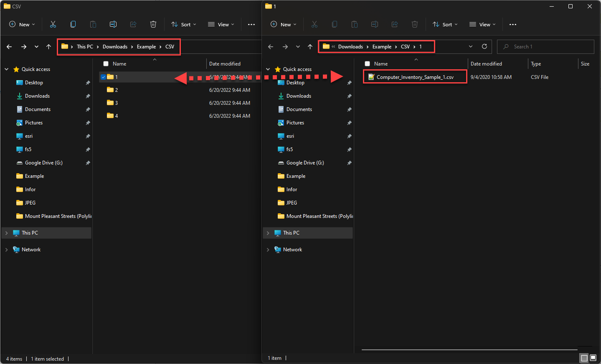The image size is (601, 364).
Task: Click the Delete trash icon in CSV window
Action: click(x=153, y=24)
